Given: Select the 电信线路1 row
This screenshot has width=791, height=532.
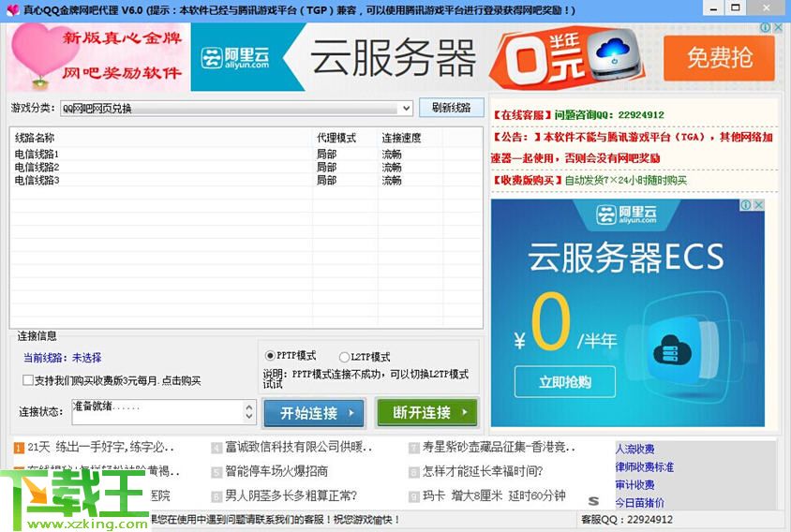Looking at the screenshot, I should pyautogui.click(x=246, y=154).
